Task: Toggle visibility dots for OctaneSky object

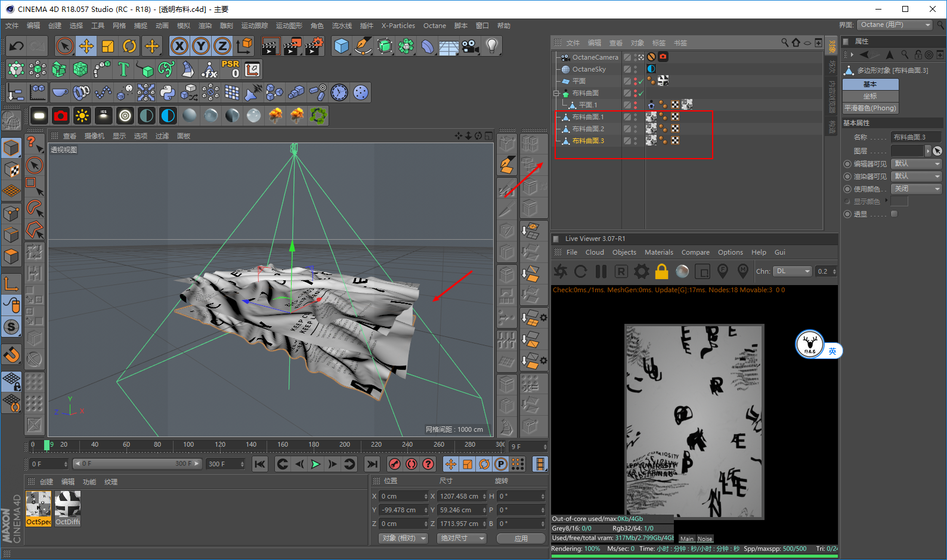Action: click(635, 69)
